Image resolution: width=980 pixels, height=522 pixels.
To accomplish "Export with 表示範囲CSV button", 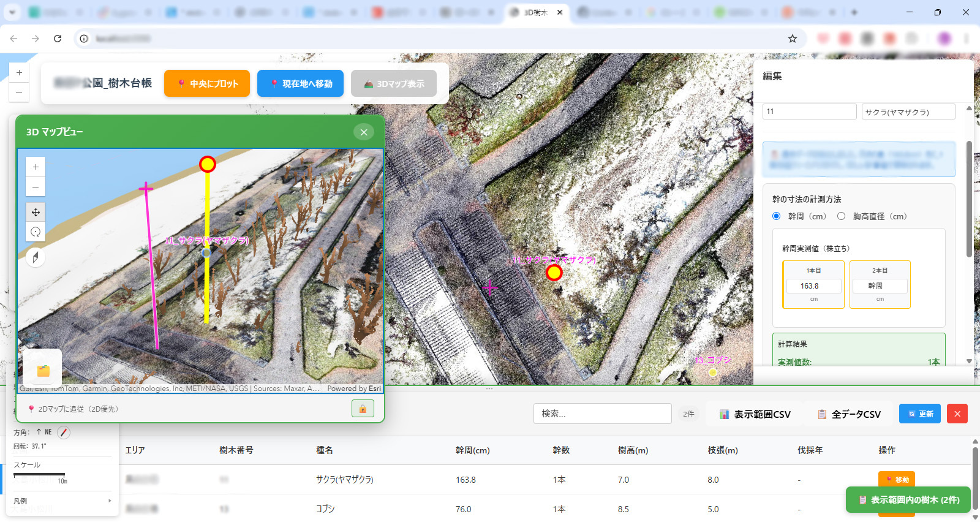I will (x=755, y=414).
